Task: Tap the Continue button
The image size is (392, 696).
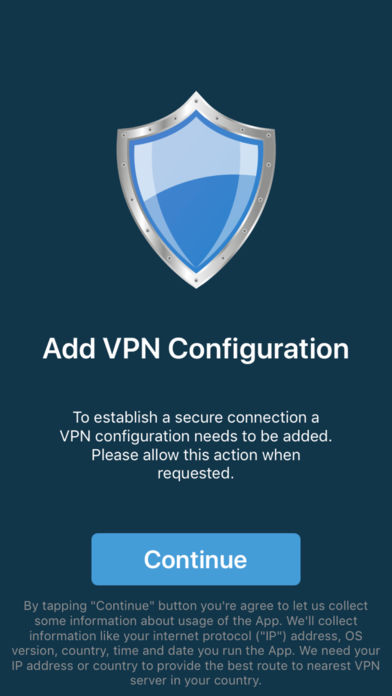Action: coord(196,559)
